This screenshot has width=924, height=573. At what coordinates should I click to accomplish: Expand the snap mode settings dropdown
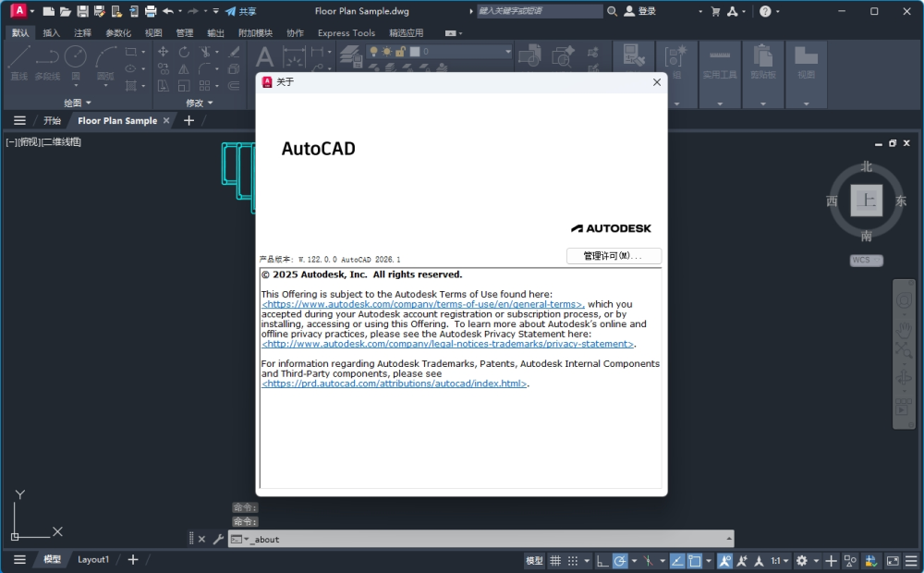point(586,560)
